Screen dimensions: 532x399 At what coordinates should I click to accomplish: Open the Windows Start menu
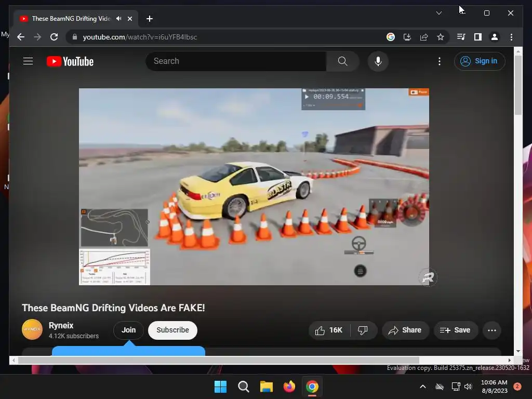[x=220, y=387]
